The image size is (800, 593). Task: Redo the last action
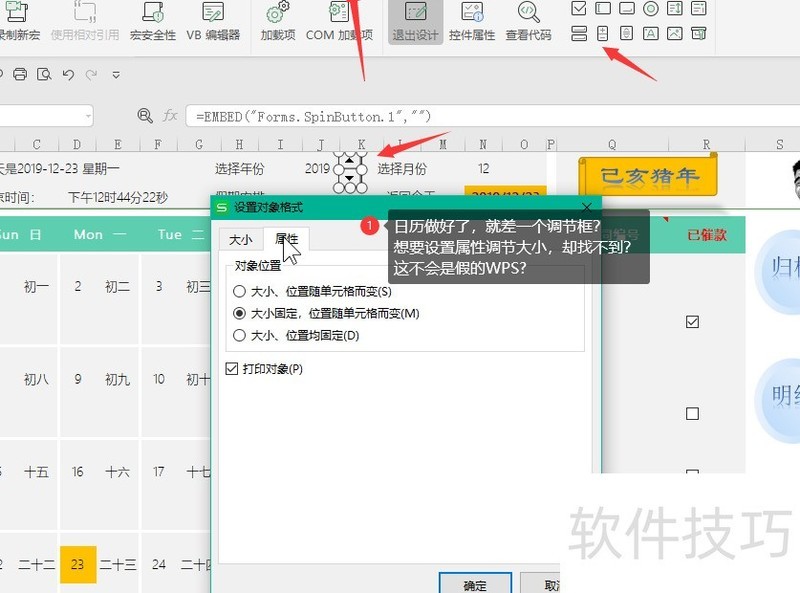pos(91,75)
